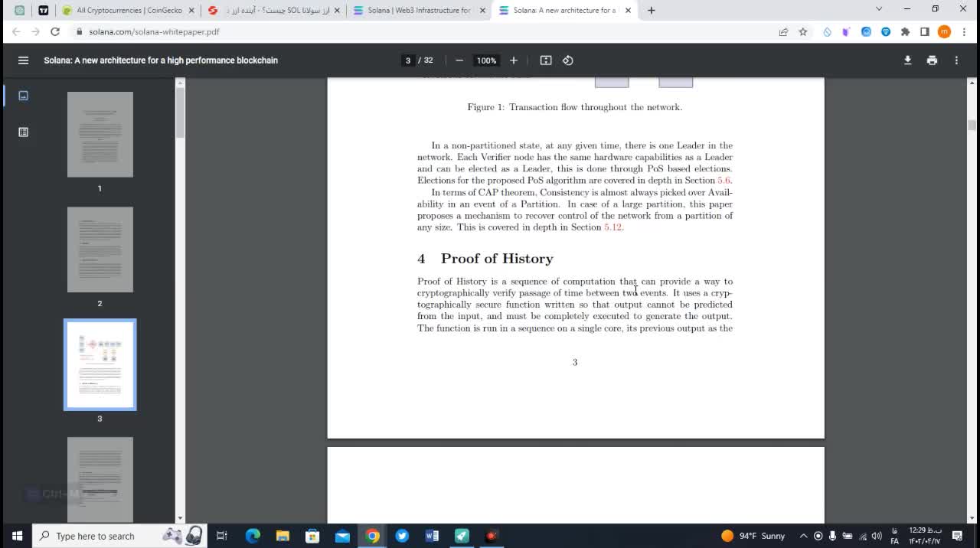
Task: Open page 1 thumbnail
Action: [100, 135]
